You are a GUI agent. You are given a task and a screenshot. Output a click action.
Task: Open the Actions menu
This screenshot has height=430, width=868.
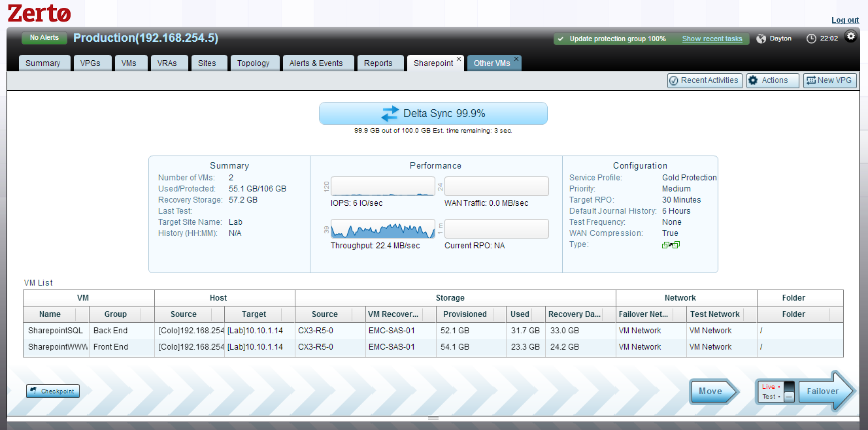pyautogui.click(x=773, y=80)
